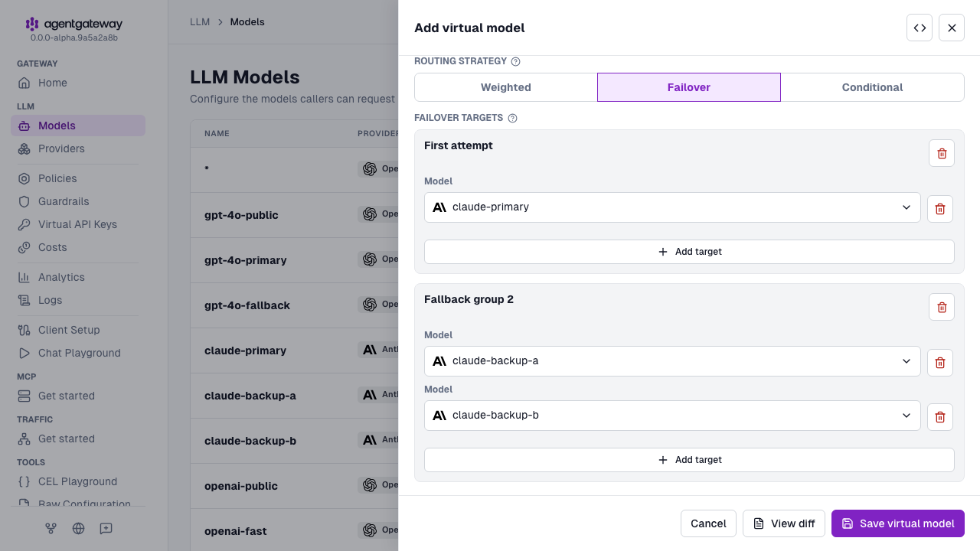Viewport: 980px width, 551px height.
Task: Click the Virtual API Keys key icon
Action: point(24,224)
